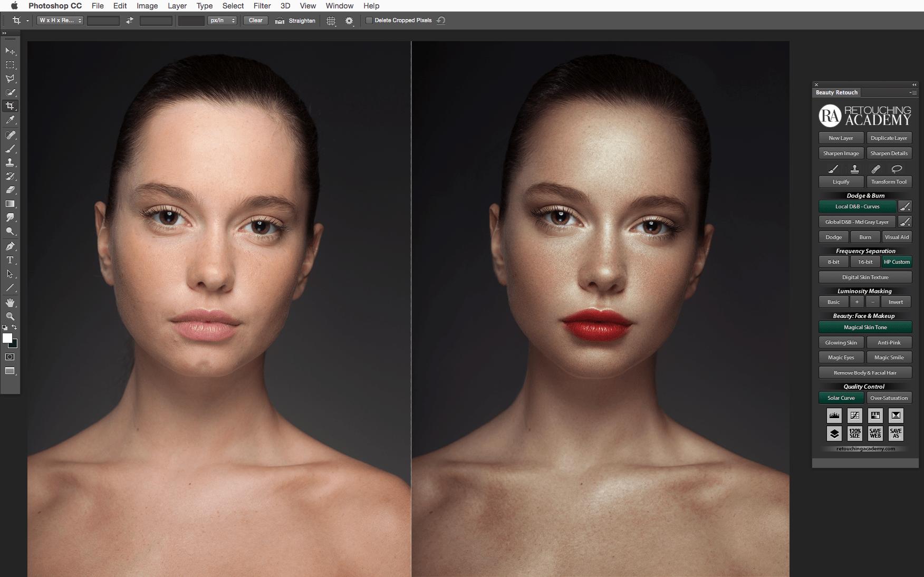Open the crop ratio preset dropdown
This screenshot has height=577, width=924.
pos(60,21)
